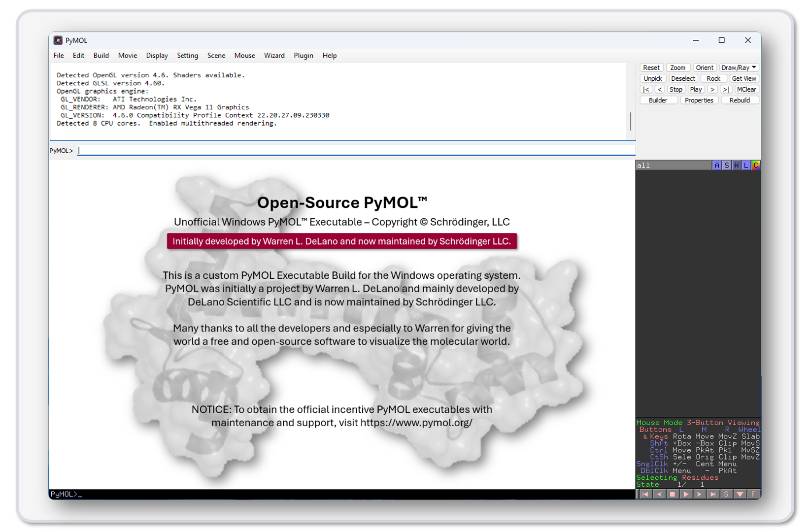The image size is (811, 532).
Task: Open the Builder panel
Action: click(x=658, y=100)
